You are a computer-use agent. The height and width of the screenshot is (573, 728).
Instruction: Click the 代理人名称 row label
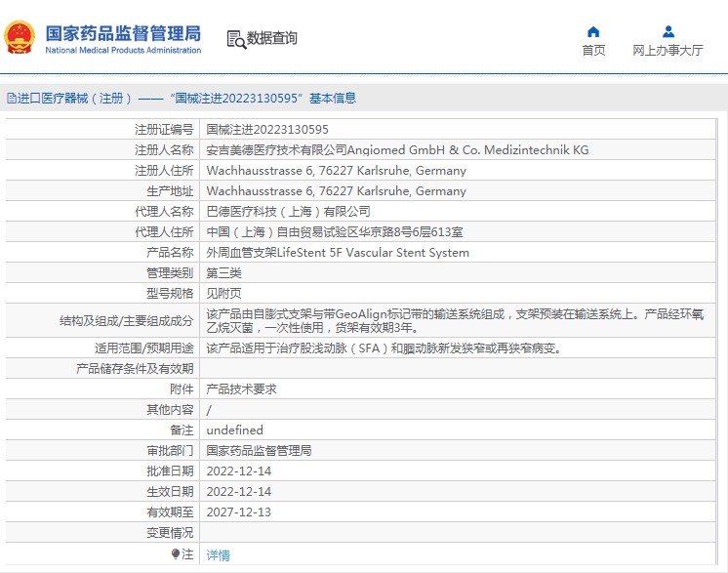164,211
